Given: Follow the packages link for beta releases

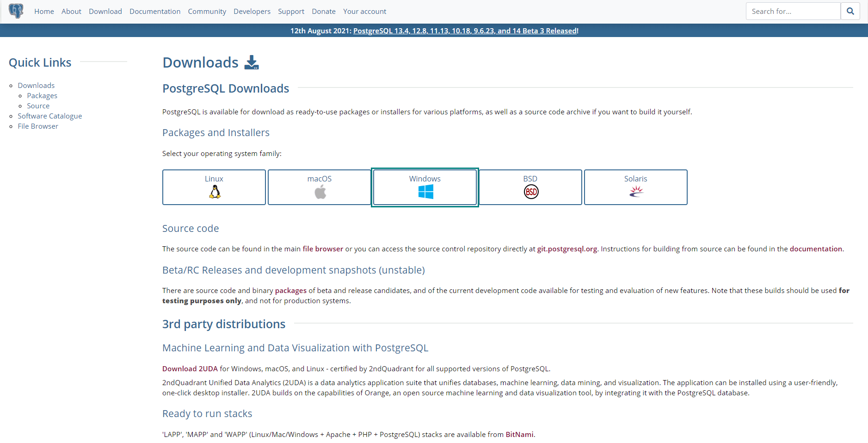Looking at the screenshot, I should tap(291, 291).
